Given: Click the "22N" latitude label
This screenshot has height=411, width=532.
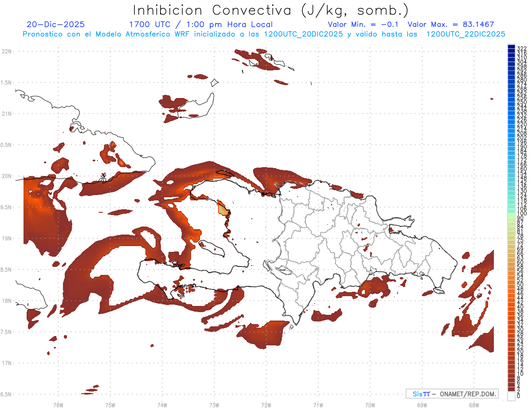Looking at the screenshot, I should click(x=7, y=51).
